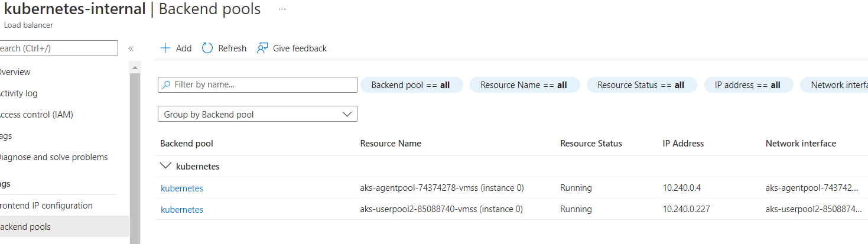This screenshot has height=244, width=868.
Task: Open the Resource Name == all filter
Action: pyautogui.click(x=524, y=85)
